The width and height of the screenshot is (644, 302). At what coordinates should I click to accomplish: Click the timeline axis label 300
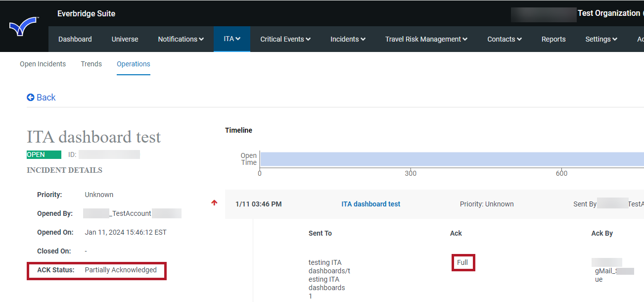[x=411, y=173]
